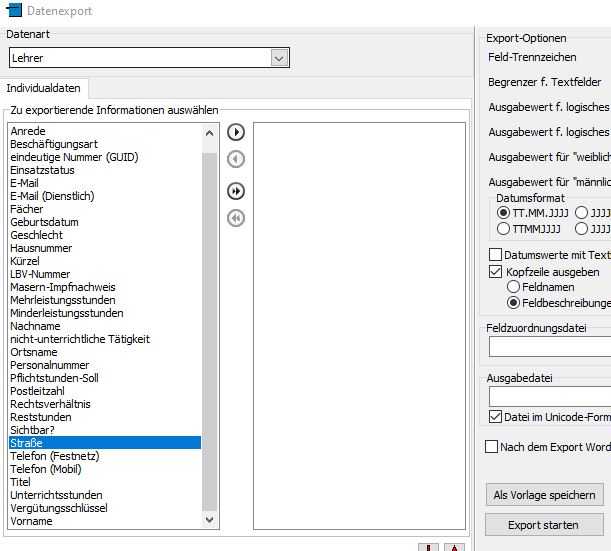Open the Datenart dropdown showing Lehrer
This screenshot has width=611, height=551.
coord(280,59)
